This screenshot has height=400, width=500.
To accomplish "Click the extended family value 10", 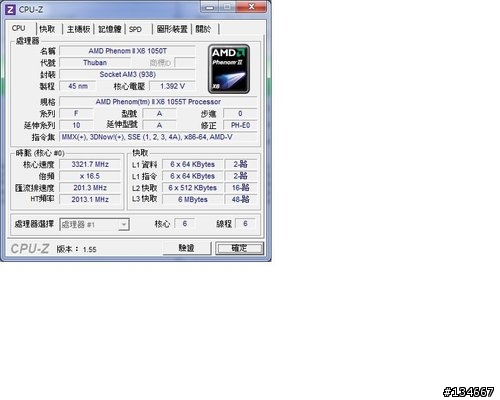I will click(76, 125).
